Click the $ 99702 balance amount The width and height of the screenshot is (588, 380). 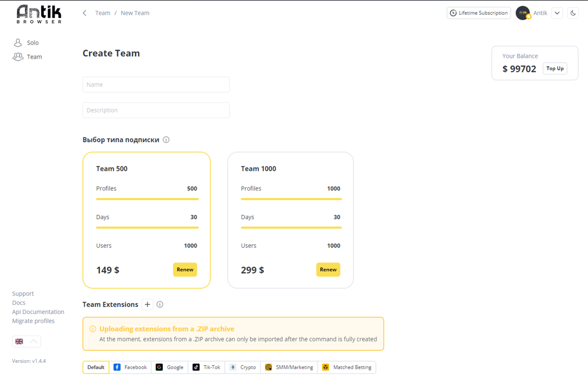[519, 69]
